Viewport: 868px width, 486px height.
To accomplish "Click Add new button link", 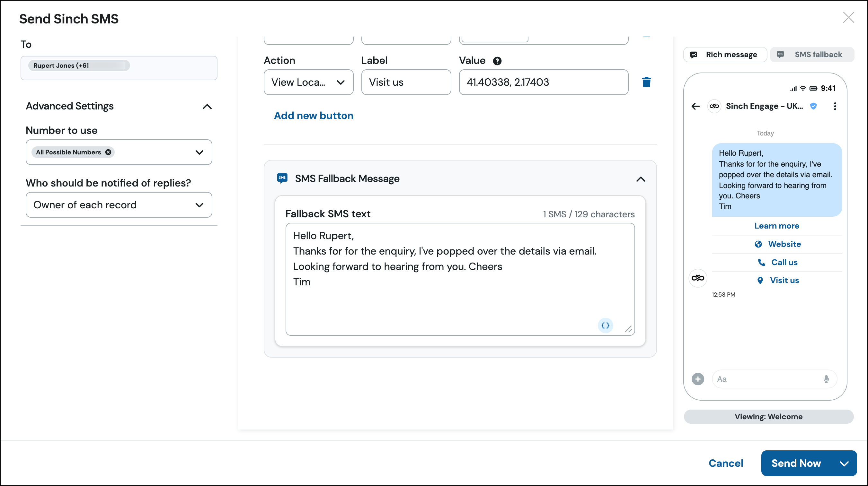I will coord(314,116).
